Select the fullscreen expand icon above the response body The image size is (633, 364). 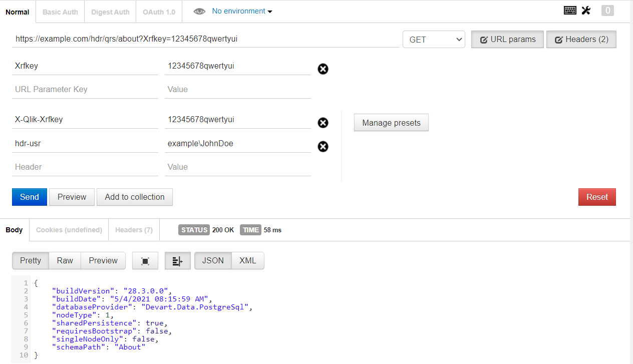(x=145, y=260)
